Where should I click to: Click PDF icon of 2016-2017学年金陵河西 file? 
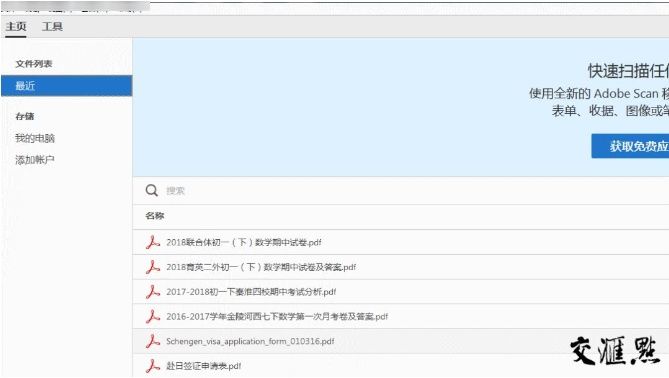tap(152, 317)
